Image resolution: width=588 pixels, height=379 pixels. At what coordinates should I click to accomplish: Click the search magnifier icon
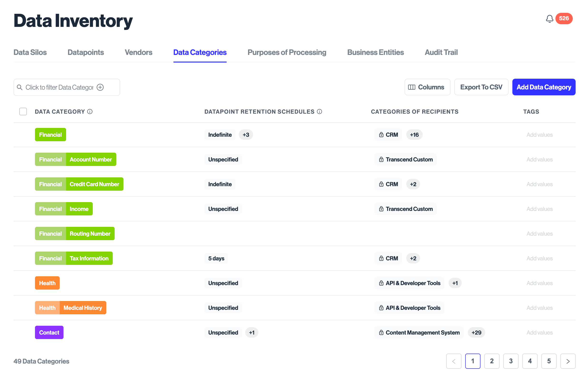[x=20, y=87]
